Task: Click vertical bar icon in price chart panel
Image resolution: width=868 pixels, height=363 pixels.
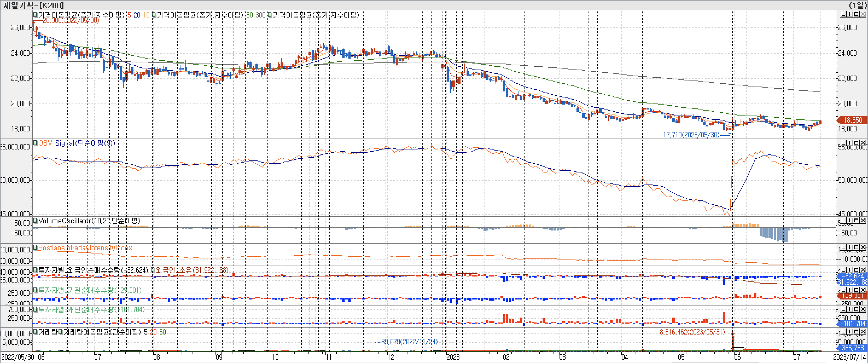Action: click(x=849, y=14)
